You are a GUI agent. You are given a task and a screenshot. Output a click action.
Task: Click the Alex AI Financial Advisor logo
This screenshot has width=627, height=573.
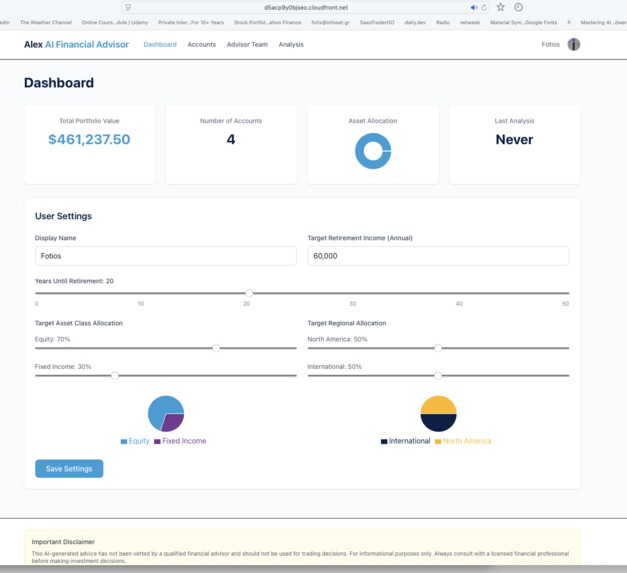tap(76, 44)
